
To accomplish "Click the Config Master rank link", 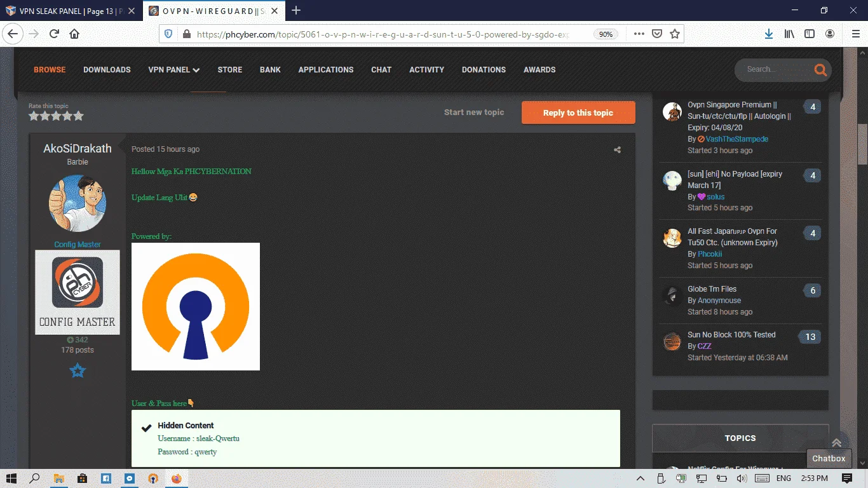I will coord(78,245).
